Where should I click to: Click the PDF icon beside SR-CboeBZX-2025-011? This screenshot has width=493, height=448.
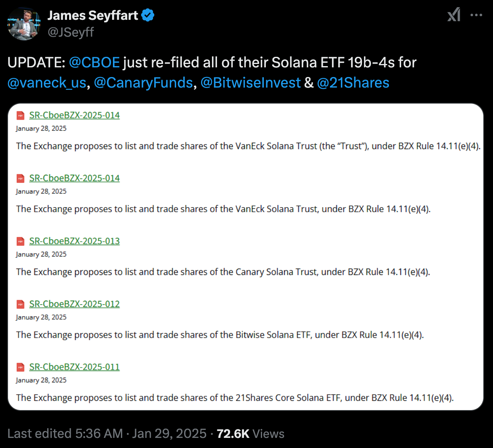[x=20, y=367]
